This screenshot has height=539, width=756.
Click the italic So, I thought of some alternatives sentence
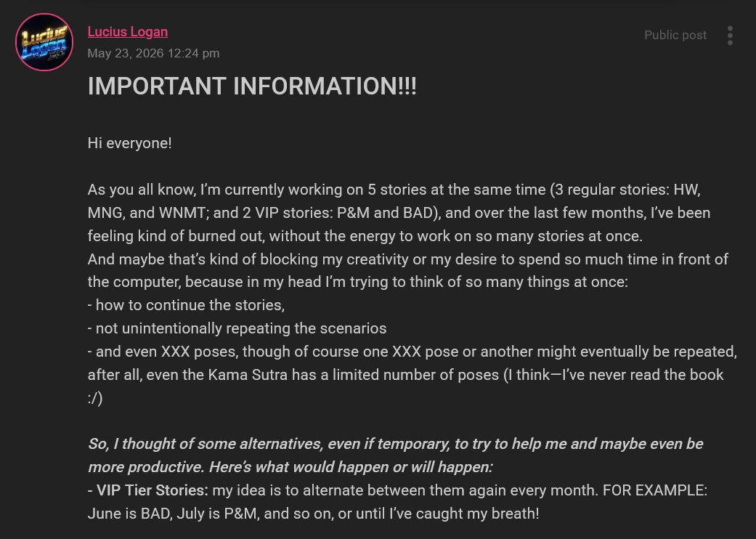[395, 455]
